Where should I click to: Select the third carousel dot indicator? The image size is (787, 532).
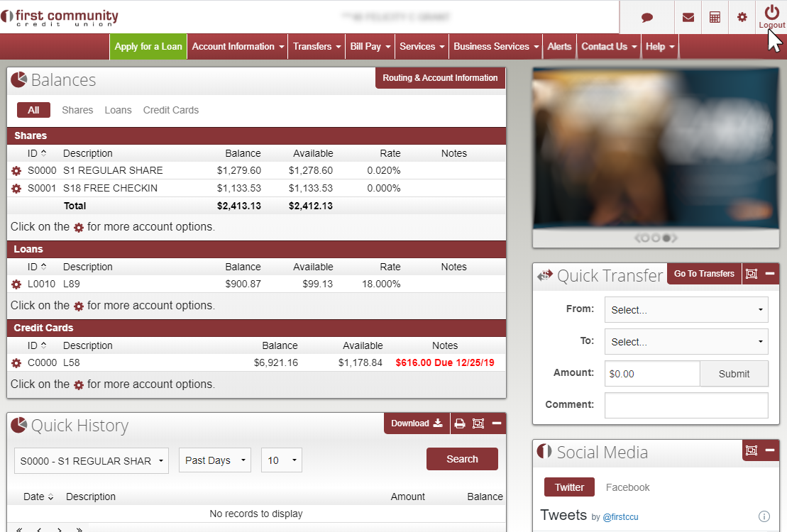click(x=666, y=238)
